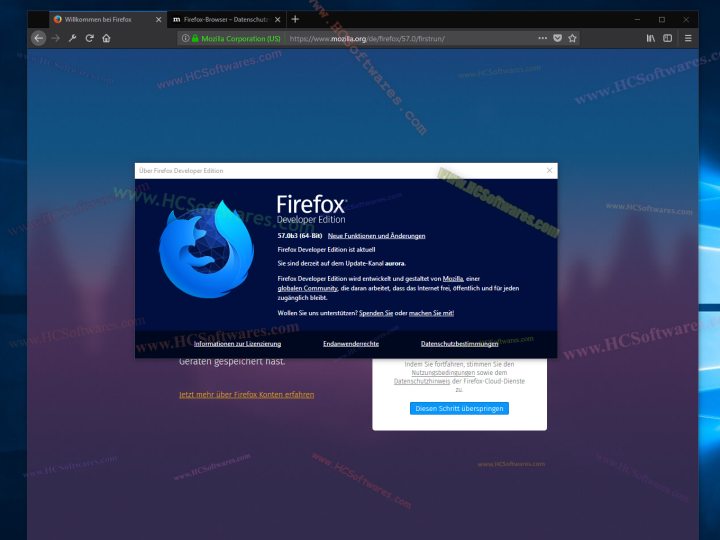Follow the Mozilla link in dialog

[x=453, y=278]
